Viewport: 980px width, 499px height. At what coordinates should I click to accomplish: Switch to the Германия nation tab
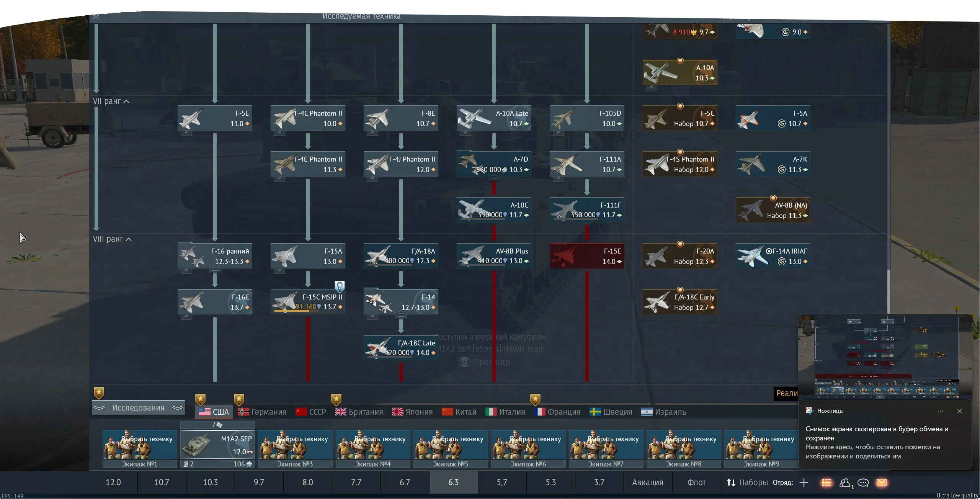262,412
